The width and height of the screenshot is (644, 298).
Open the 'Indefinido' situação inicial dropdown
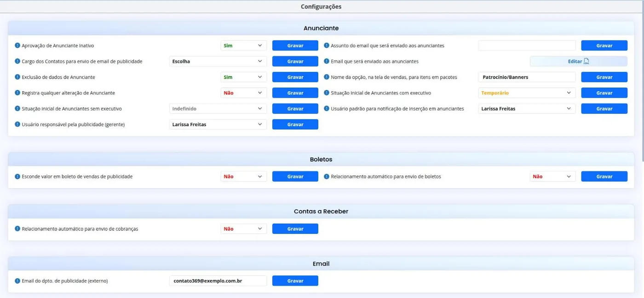[218, 109]
